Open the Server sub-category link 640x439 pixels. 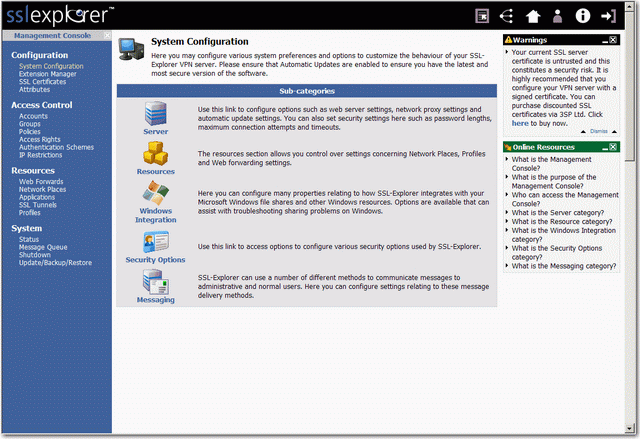[x=156, y=131]
